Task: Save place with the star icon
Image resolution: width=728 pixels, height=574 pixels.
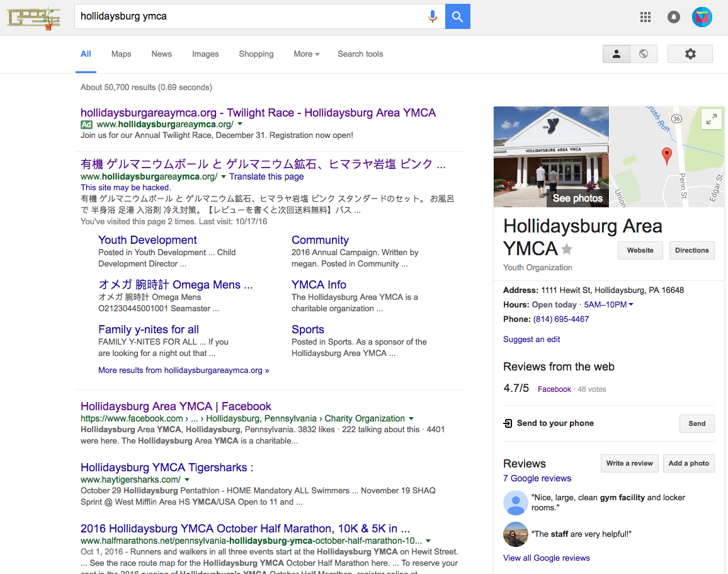Action: click(567, 249)
